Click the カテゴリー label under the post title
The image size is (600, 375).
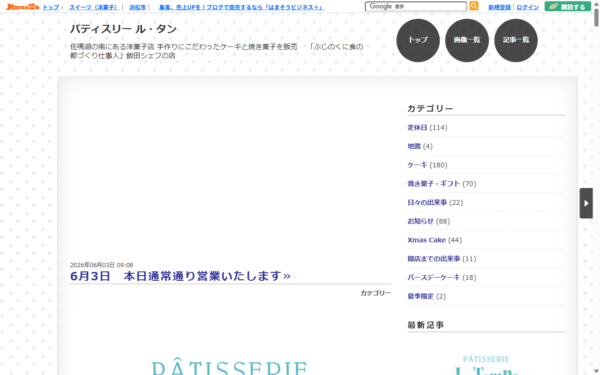click(x=375, y=293)
